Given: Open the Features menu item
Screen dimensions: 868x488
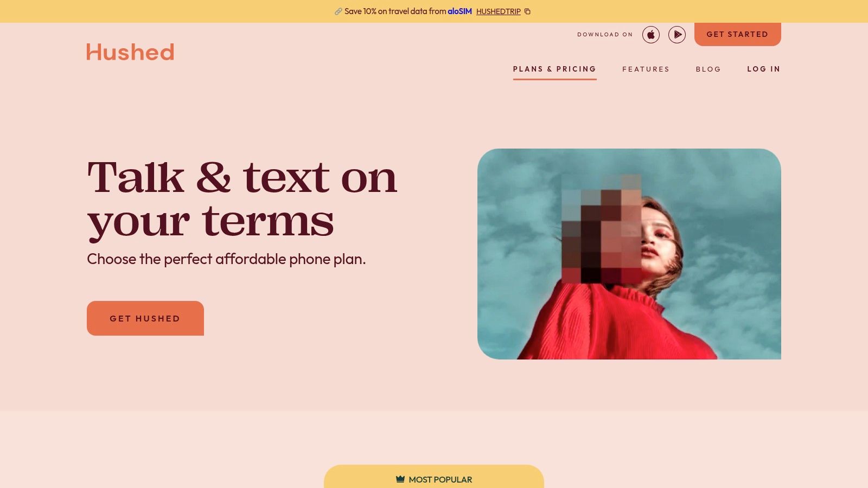Looking at the screenshot, I should tap(646, 69).
